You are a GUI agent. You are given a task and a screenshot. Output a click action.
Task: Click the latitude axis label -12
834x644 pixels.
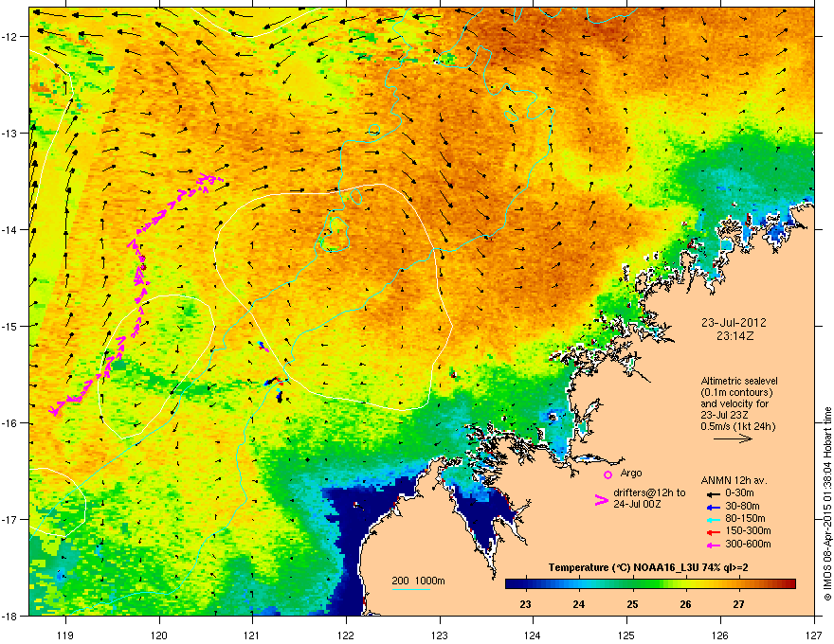pos(10,37)
